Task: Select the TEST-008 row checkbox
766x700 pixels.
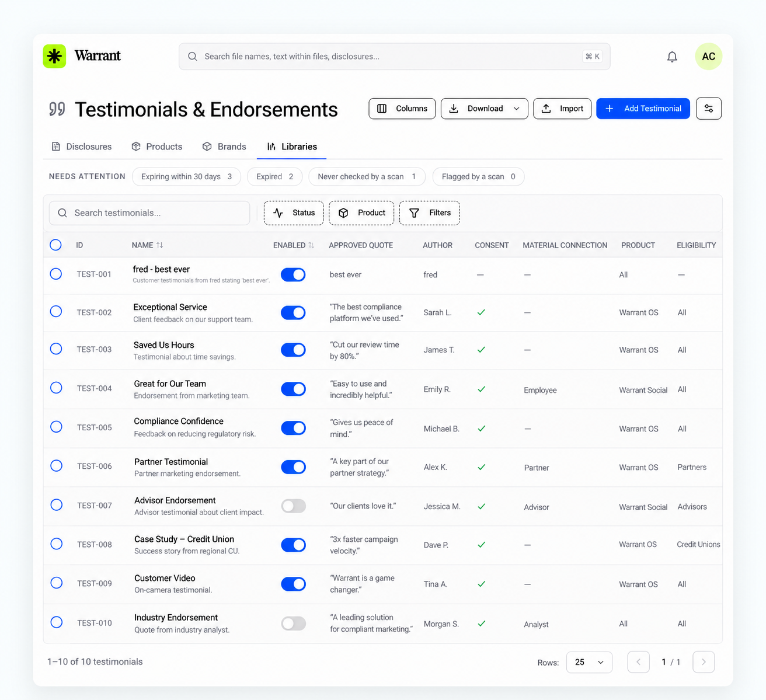Action: coord(56,544)
